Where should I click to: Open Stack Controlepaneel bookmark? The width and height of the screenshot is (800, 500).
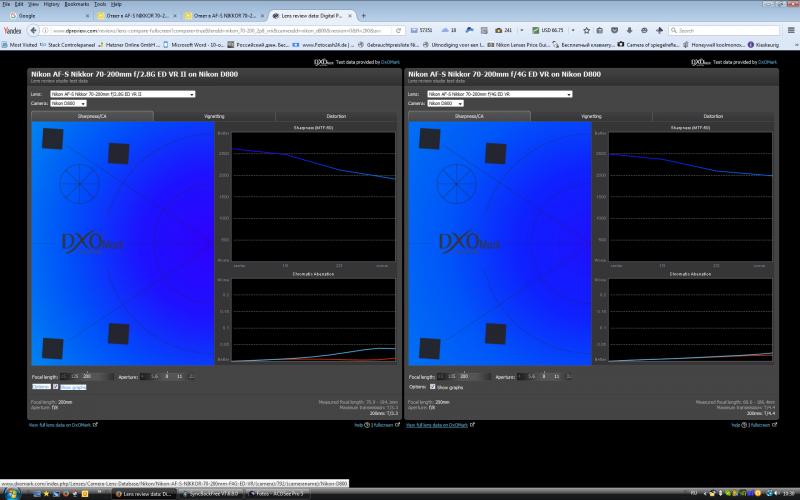click(68, 45)
